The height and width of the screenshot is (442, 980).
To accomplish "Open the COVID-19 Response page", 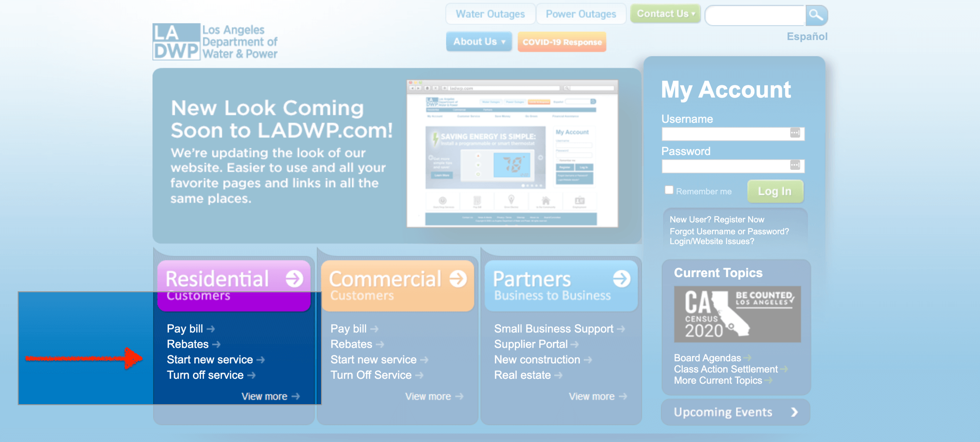I will 562,42.
